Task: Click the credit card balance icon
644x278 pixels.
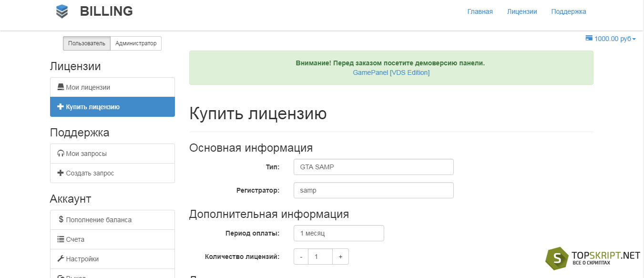Action: pyautogui.click(x=589, y=39)
